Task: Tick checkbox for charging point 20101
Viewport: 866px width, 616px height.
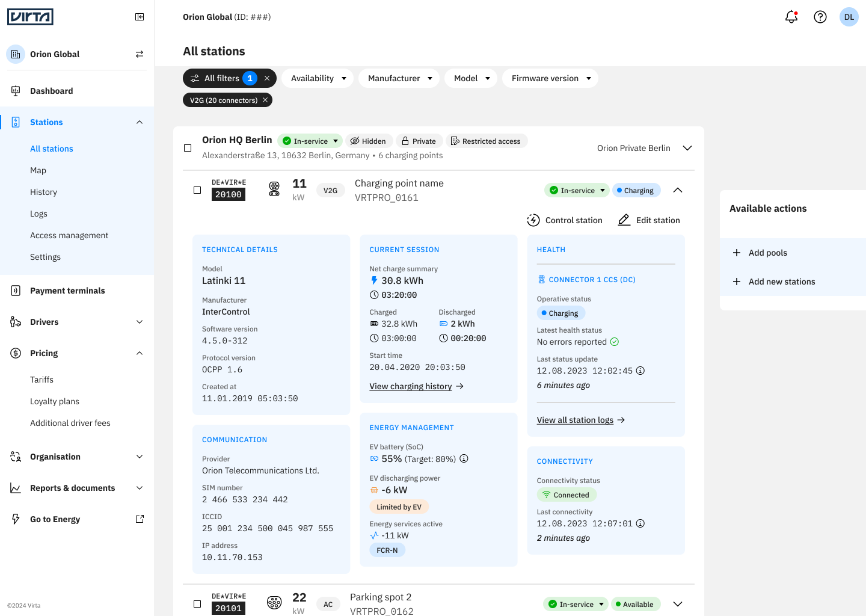Action: point(197,604)
